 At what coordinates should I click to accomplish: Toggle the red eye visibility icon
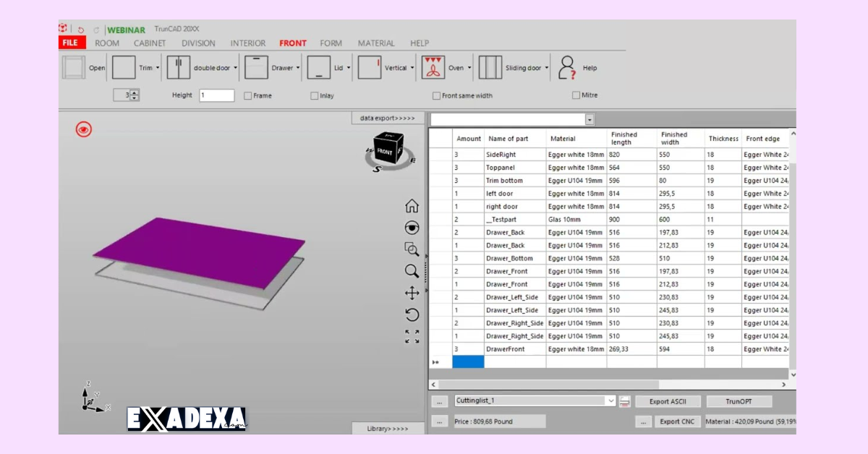[83, 128]
